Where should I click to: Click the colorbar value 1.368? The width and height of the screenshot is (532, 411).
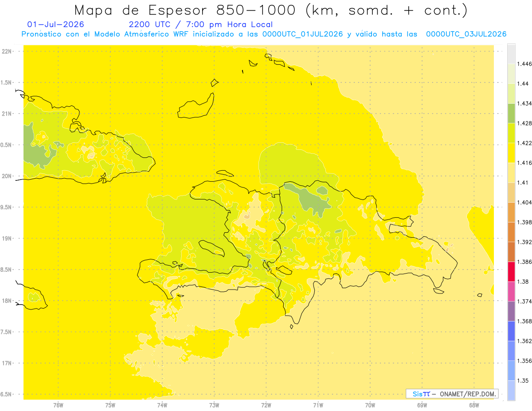[525, 321]
